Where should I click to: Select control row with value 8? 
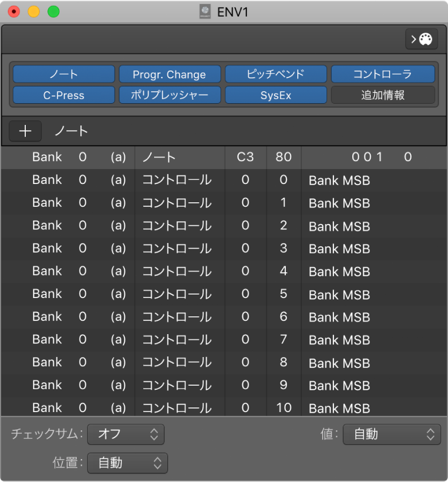click(x=224, y=362)
